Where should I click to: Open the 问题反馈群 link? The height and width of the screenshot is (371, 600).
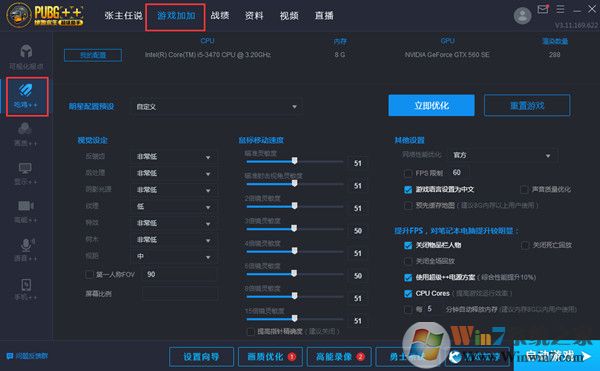point(32,356)
